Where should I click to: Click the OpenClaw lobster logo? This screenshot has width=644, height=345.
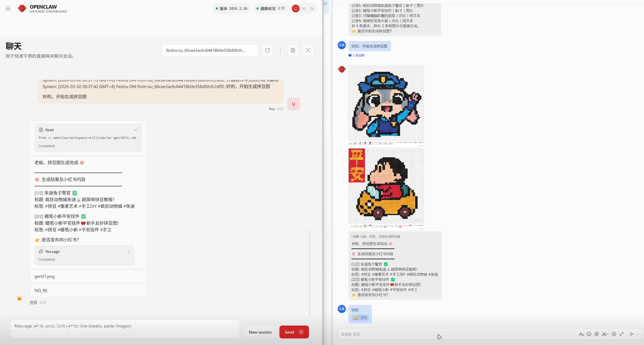22,8
